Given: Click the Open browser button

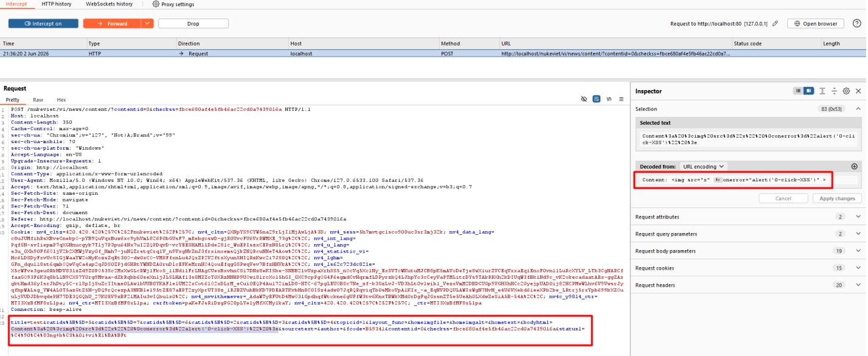Looking at the screenshot, I should pyautogui.click(x=816, y=24).
